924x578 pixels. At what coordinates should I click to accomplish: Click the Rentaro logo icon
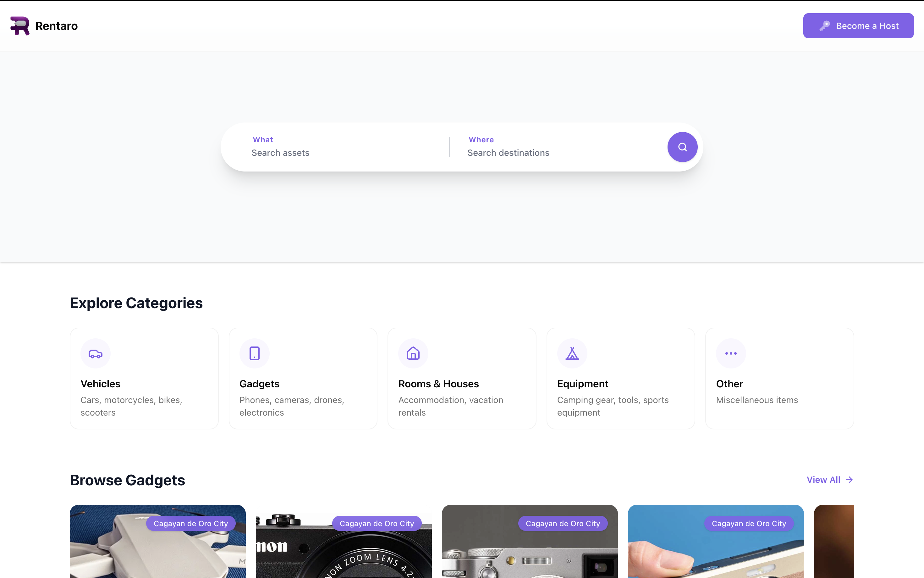pos(20,26)
